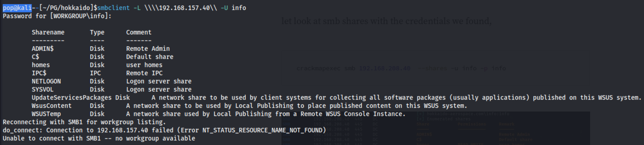The height and width of the screenshot is (145, 644).
Task: Click the faded crackmapexec command text
Action: pyautogui.click(x=401, y=68)
